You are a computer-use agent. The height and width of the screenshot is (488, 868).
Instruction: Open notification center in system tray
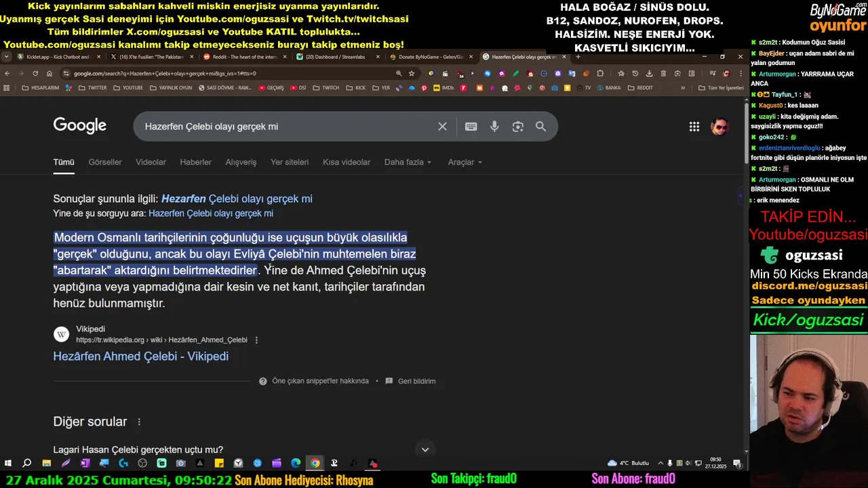point(737,463)
